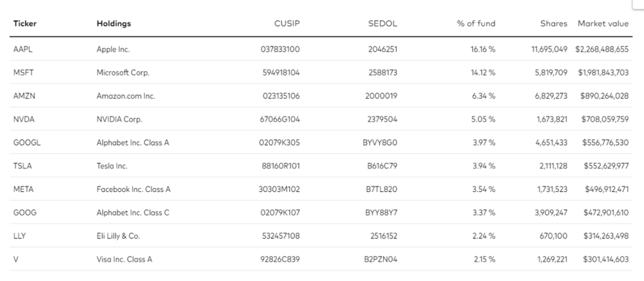Click the GOOG ticker cell

(x=24, y=213)
